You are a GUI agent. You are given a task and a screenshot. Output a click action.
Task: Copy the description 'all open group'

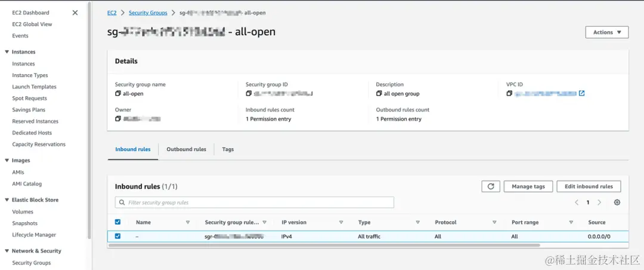(x=379, y=93)
